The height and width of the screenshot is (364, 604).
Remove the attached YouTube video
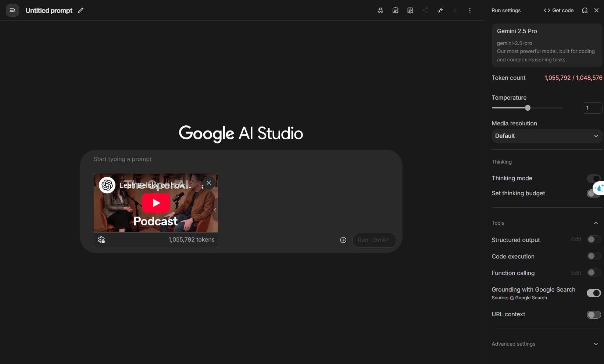click(x=209, y=183)
